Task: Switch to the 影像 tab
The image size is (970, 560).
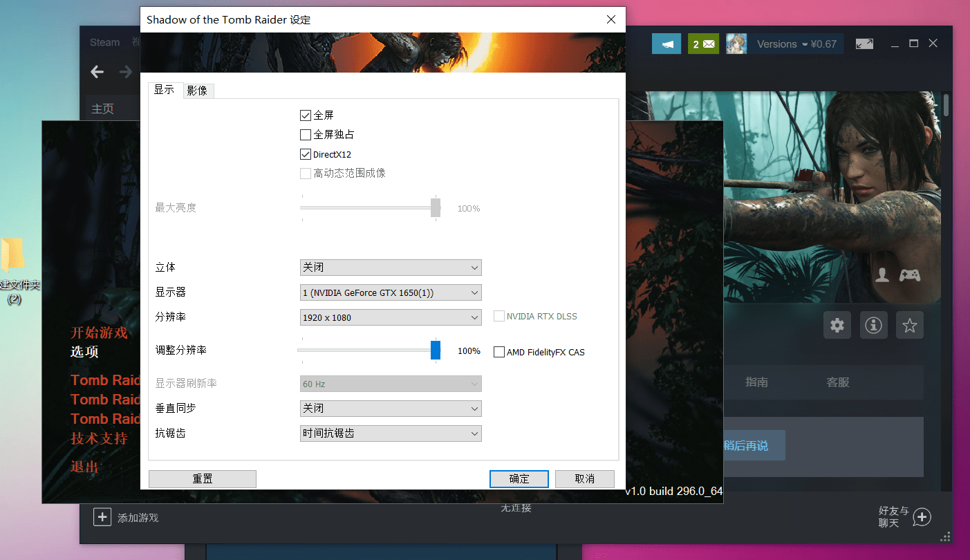Action: coord(197,91)
